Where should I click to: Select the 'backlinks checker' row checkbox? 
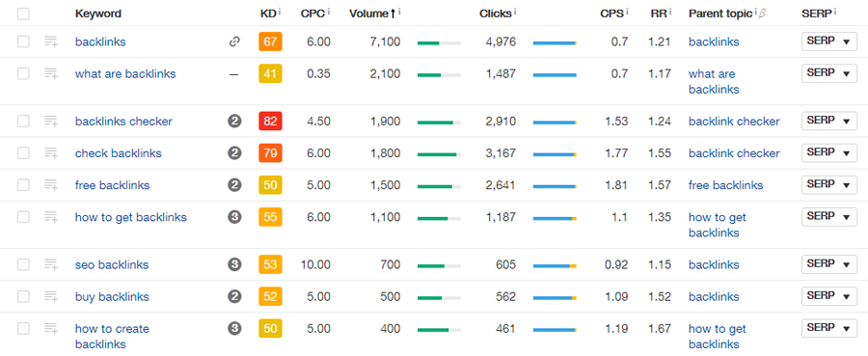23,122
